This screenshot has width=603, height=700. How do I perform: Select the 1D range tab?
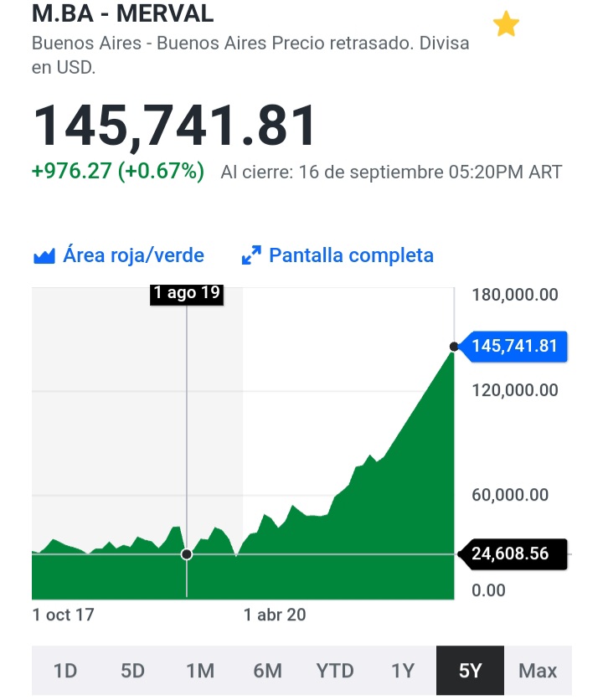(65, 671)
